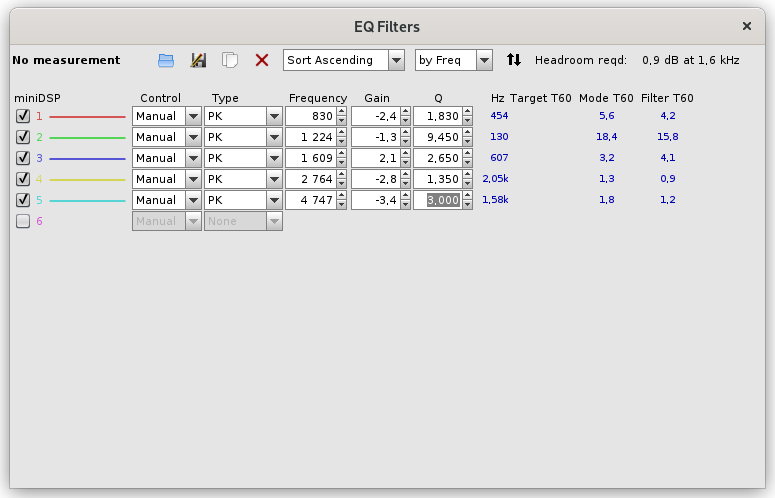
Task: Click the 18,4 Mode T60 value
Action: click(606, 136)
